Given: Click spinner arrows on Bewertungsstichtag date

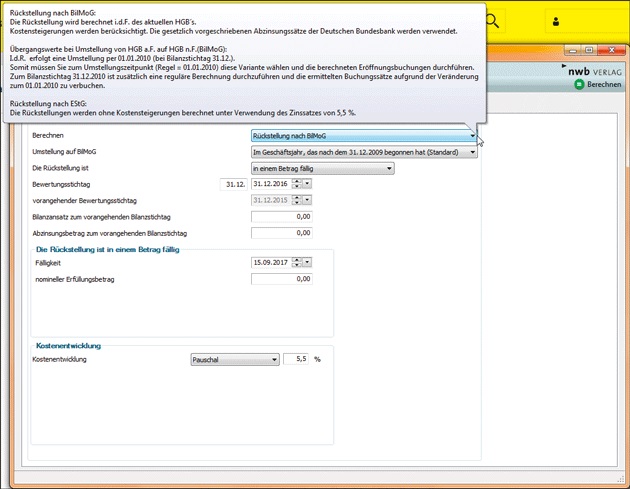Looking at the screenshot, I should tap(297, 184).
